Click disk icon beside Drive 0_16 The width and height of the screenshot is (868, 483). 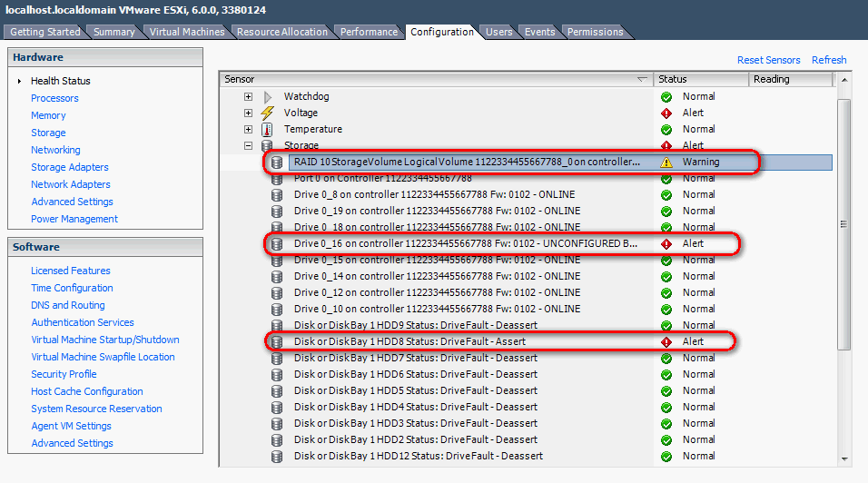pos(277,244)
